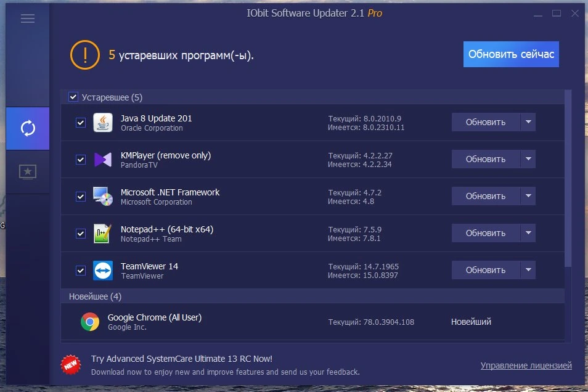Viewport: 588px width, 392px height.
Task: Click the Notepad++ app icon
Action: point(103,234)
